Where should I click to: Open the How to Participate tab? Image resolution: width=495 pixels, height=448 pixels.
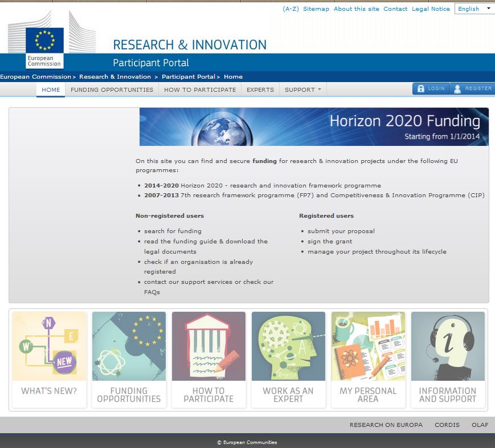[x=200, y=89]
